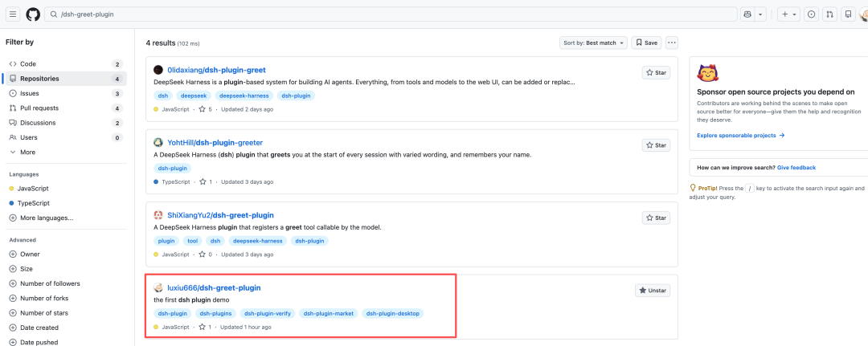Open Sort by Best match dropdown
Screen dimensions: 868x346
click(x=593, y=43)
